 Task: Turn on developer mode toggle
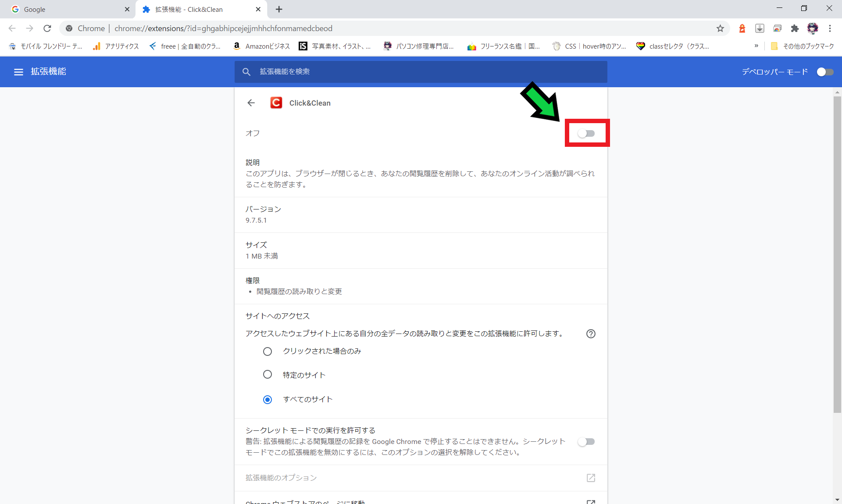pos(825,72)
